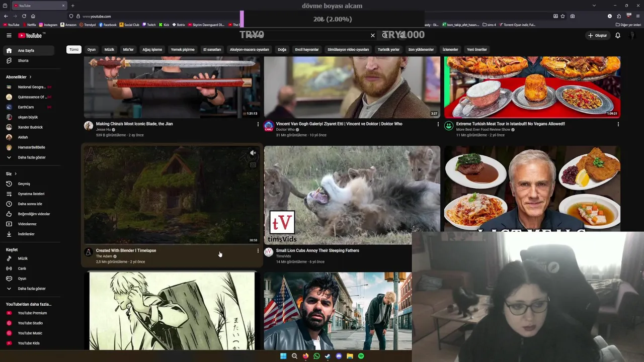This screenshot has height=362, width=644.
Task: Clear the search box with X
Action: 373,36
